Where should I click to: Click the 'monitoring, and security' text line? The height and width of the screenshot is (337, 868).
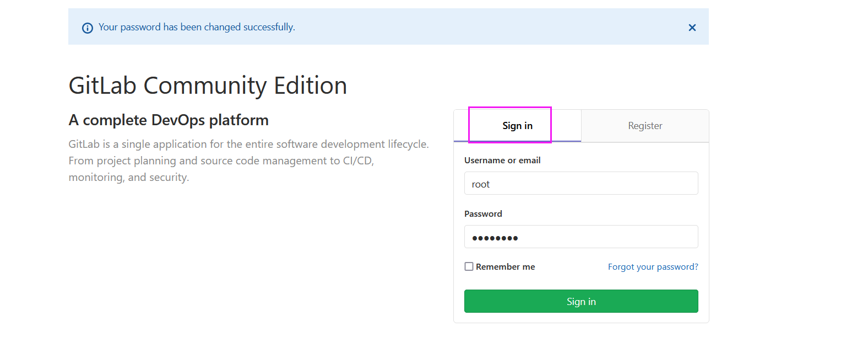coord(129,178)
